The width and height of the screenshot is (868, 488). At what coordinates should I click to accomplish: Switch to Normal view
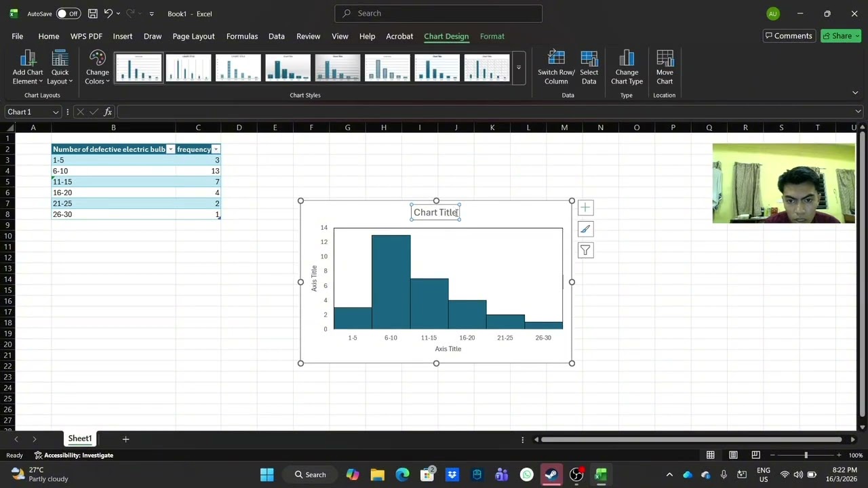[710, 455]
